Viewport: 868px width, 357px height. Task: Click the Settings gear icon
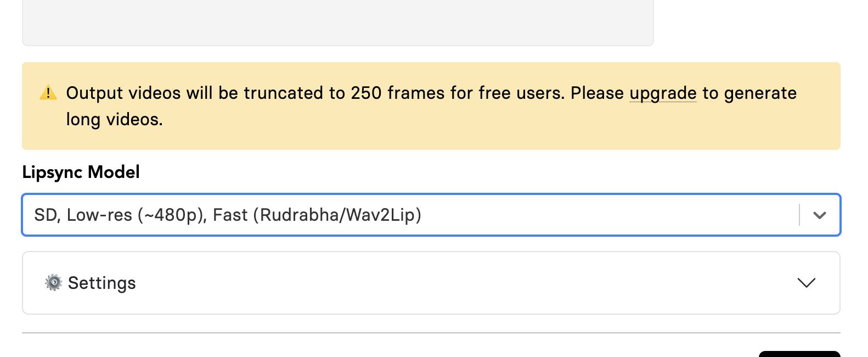point(53,283)
